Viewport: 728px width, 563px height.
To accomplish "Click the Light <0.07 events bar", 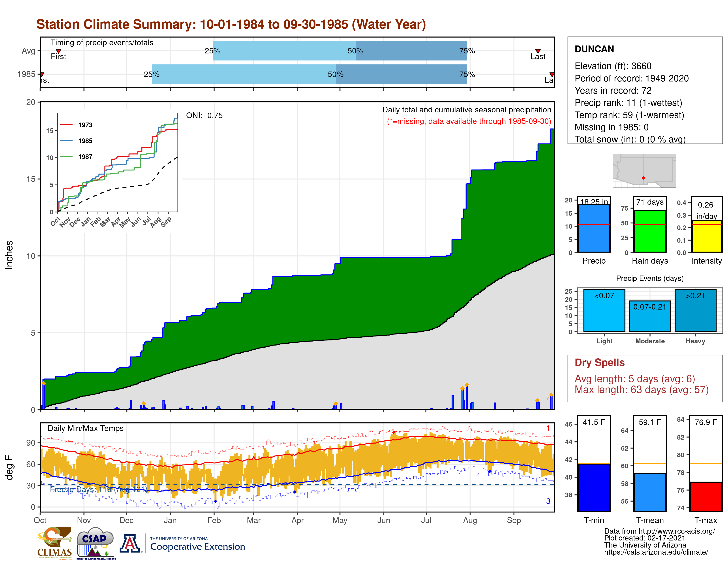I will coord(604,310).
